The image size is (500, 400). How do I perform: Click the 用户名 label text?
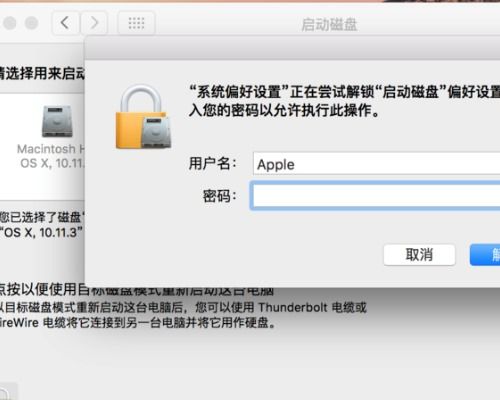212,164
